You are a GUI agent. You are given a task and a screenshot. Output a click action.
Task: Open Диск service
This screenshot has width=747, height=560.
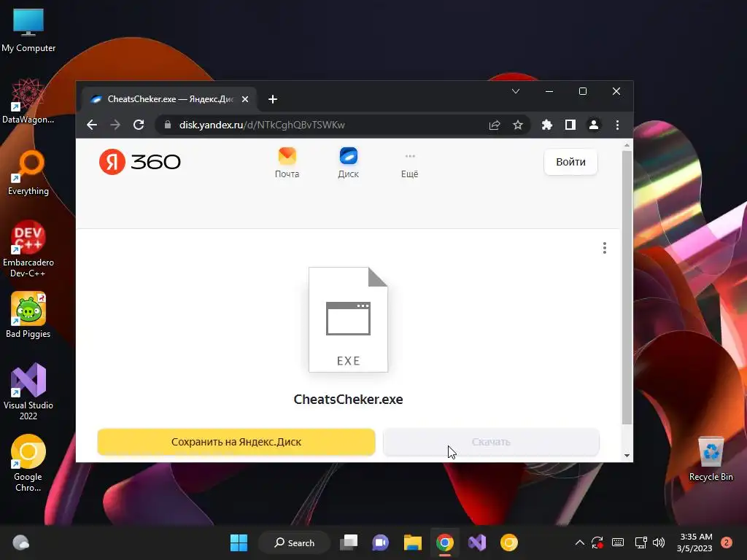point(348,163)
